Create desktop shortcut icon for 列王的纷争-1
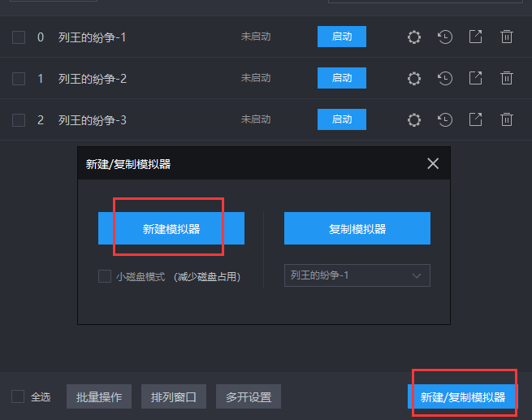Image resolution: width=532 pixels, height=420 pixels. click(x=476, y=37)
